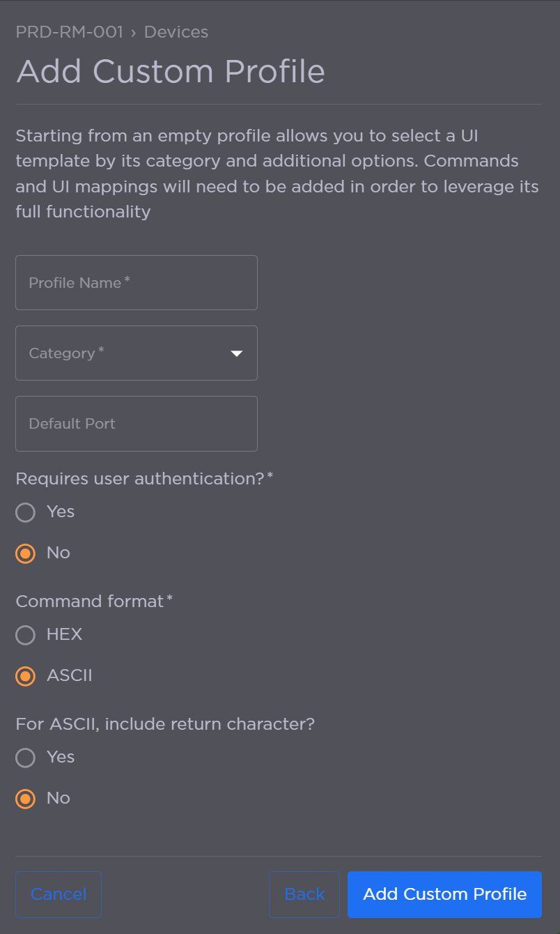The width and height of the screenshot is (560, 934).
Task: Click the Default Port field
Action: [x=136, y=423]
